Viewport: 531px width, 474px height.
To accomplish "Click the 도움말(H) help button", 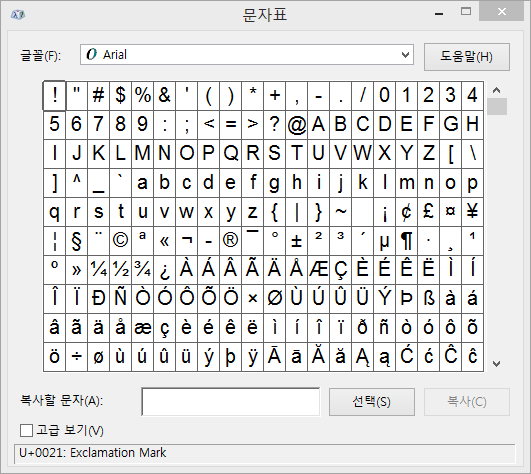I will coord(467,57).
